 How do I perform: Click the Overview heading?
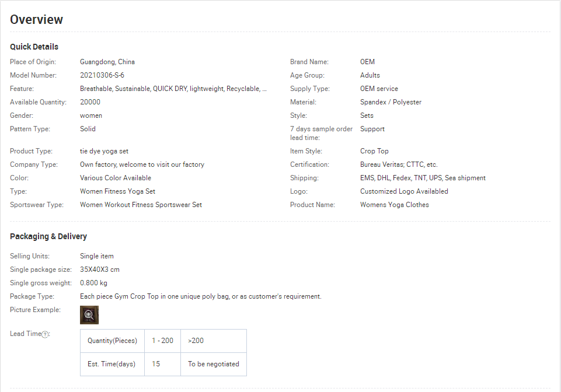(36, 19)
